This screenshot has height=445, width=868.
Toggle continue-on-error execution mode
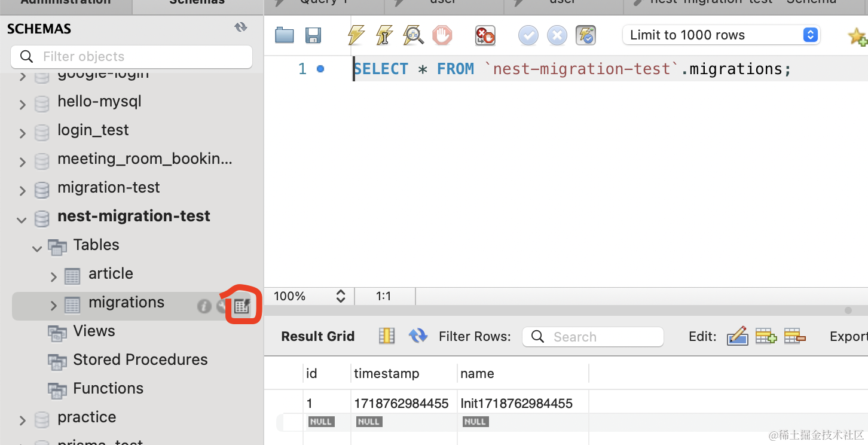(485, 35)
